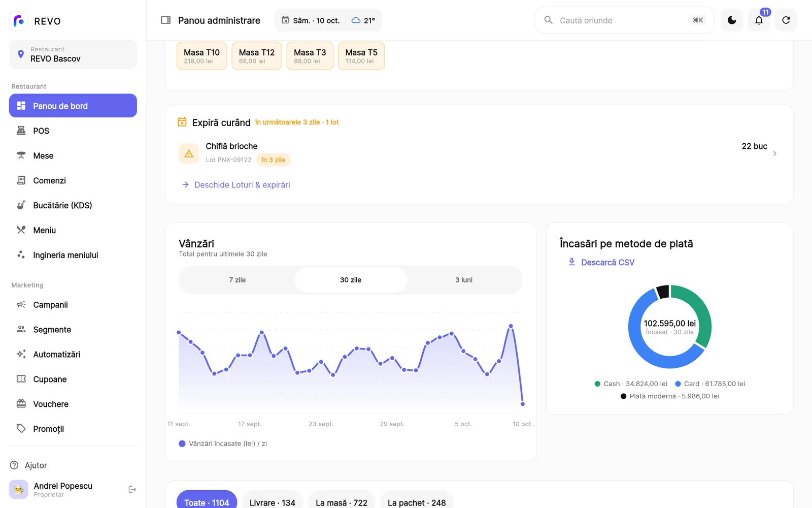
Task: Click the Mese table icon
Action: tap(21, 155)
